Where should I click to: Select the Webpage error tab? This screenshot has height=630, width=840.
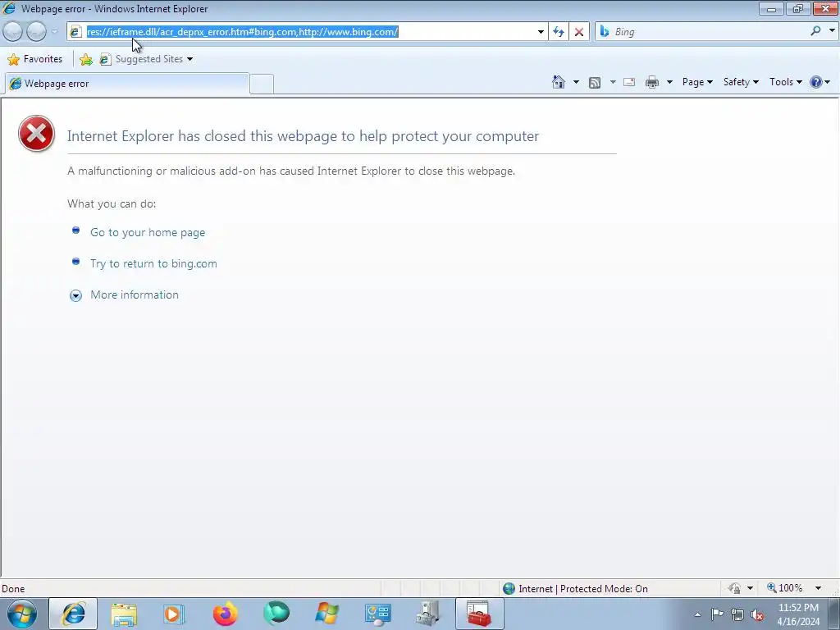click(x=127, y=84)
